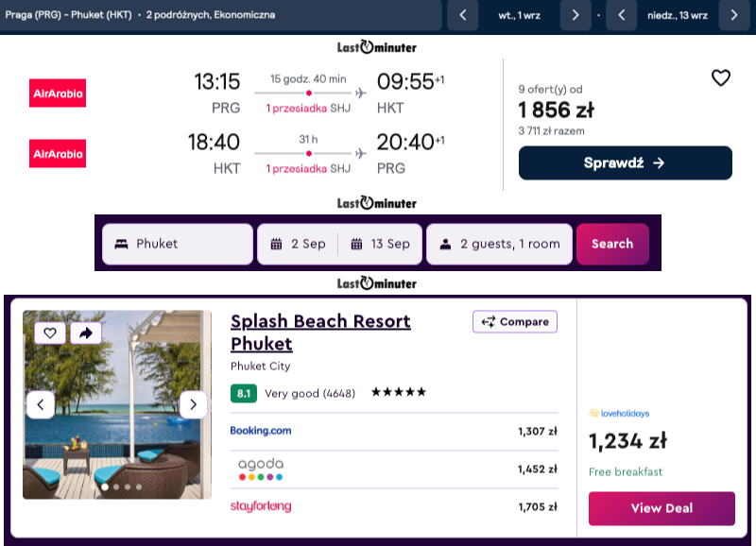This screenshot has height=546, width=756.
Task: Show previous hotel photo
Action: 41,404
